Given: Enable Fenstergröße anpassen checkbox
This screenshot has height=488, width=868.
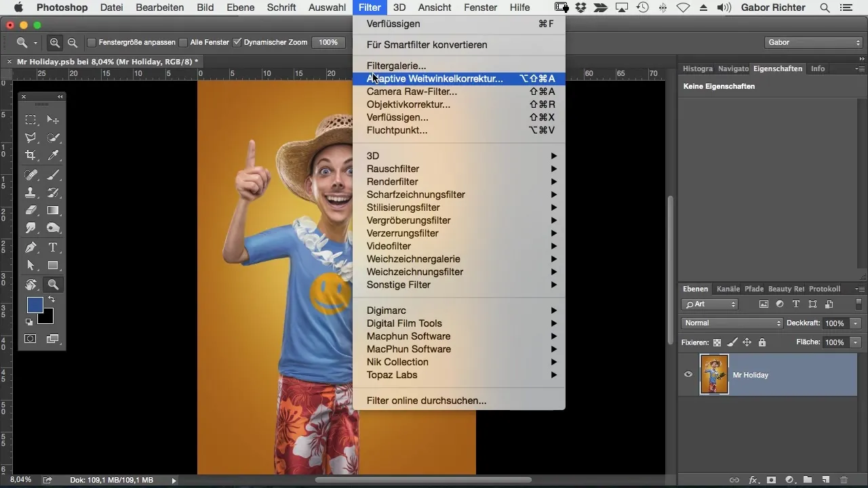Looking at the screenshot, I should 92,42.
